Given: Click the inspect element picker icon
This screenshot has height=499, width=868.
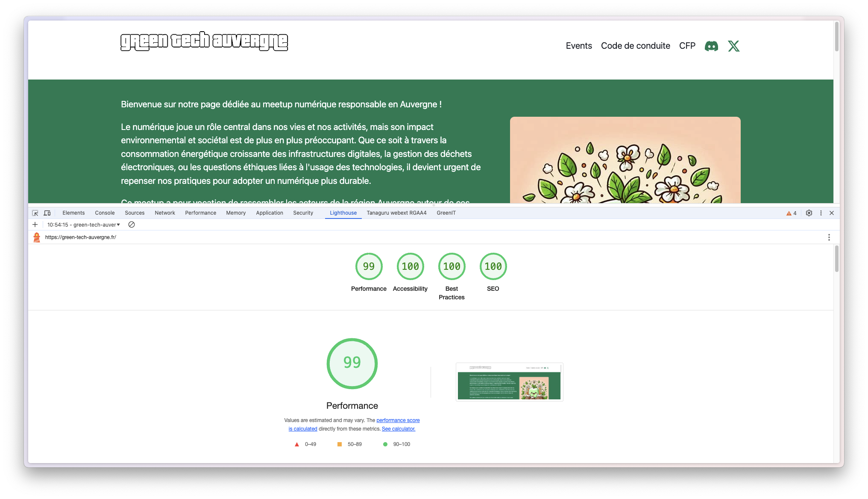Looking at the screenshot, I should (x=35, y=213).
